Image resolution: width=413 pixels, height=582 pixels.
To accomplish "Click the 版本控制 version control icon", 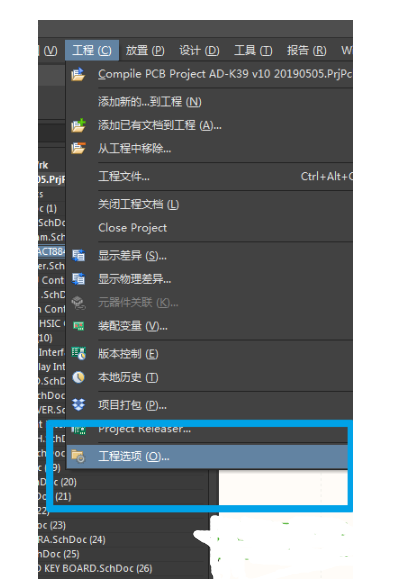I will pos(78,353).
